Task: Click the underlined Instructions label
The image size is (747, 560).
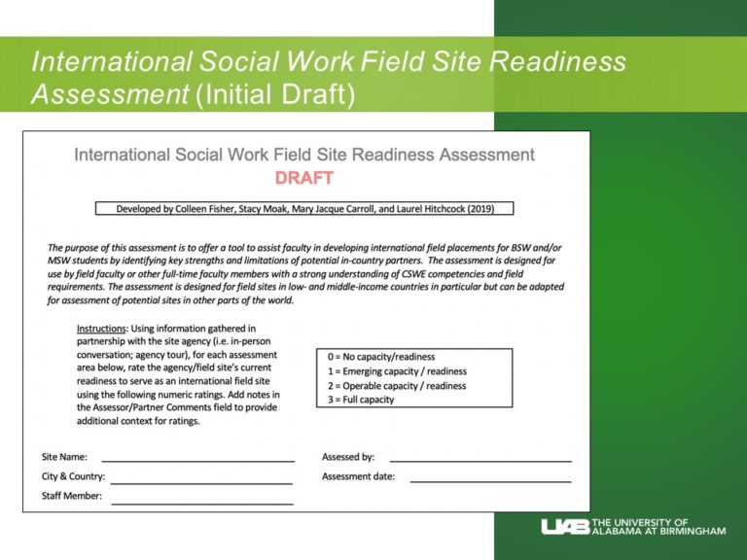Action: coord(100,329)
